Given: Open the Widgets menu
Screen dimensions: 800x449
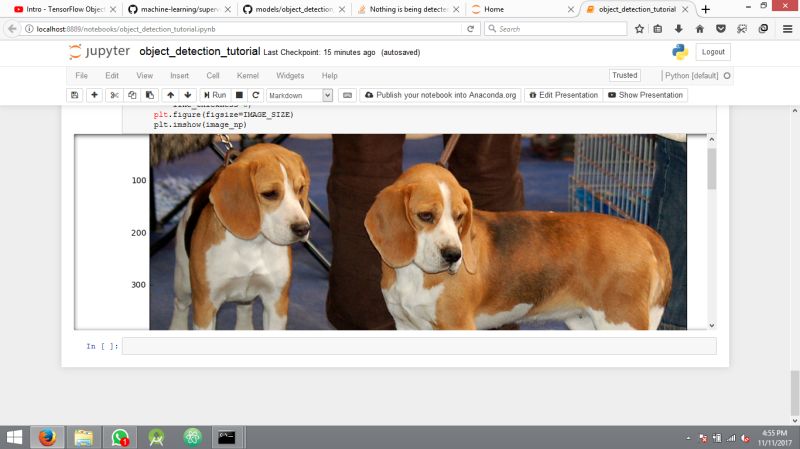Looking at the screenshot, I should [x=290, y=76].
